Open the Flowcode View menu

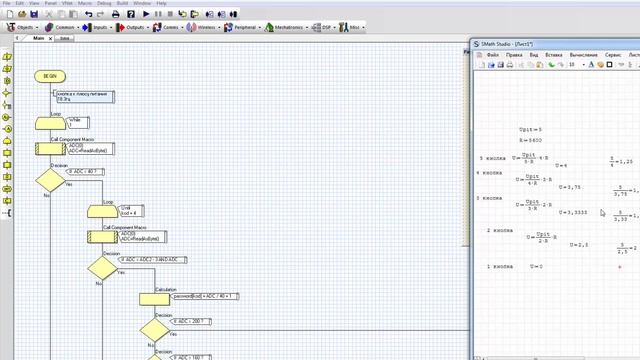tap(34, 3)
